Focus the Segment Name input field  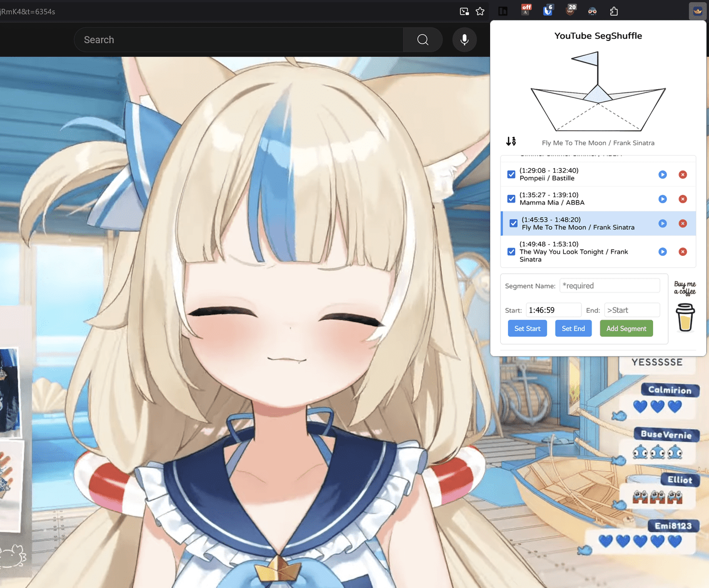pyautogui.click(x=610, y=286)
